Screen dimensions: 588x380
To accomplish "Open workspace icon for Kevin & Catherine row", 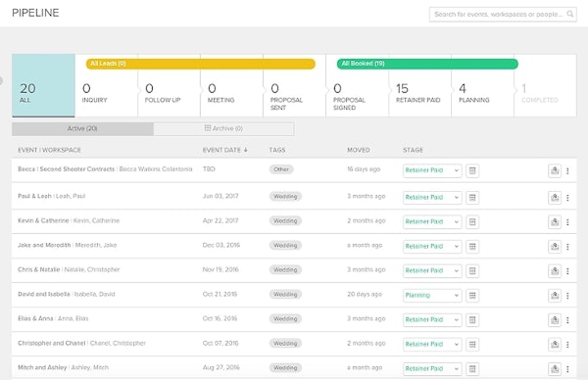I will [x=555, y=222].
